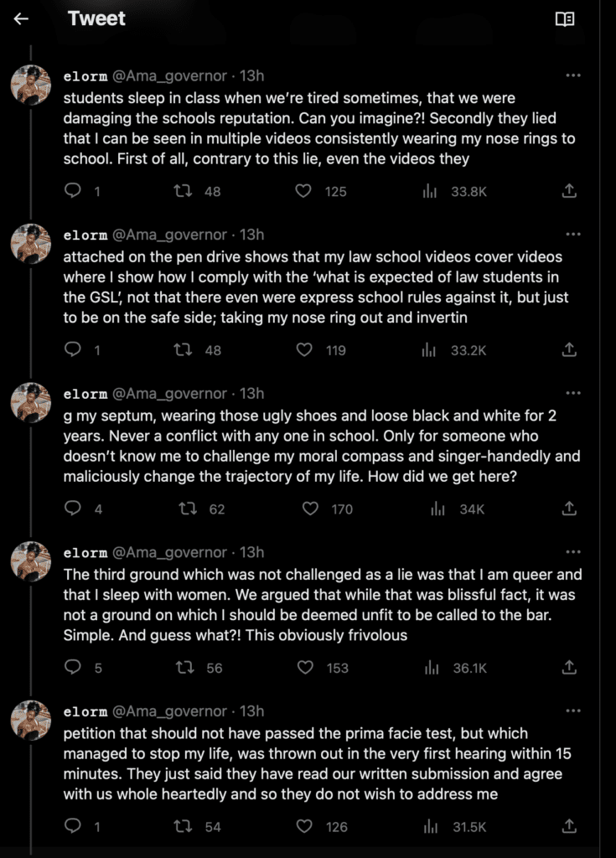Open more options on first tweet
The image size is (616, 858).
pos(573,75)
